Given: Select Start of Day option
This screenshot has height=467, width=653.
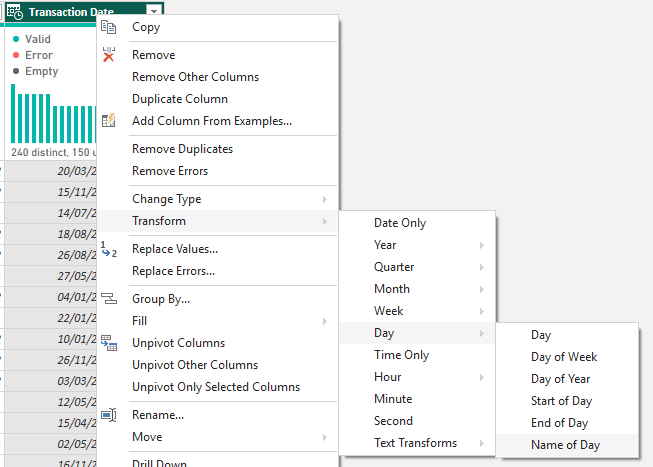Looking at the screenshot, I should (x=561, y=401).
